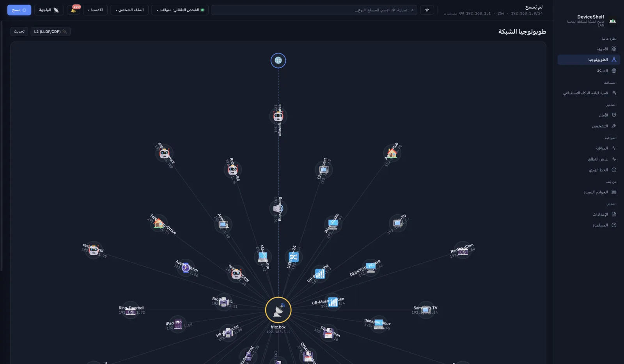Open المراقبة monitoring page
The image size is (624, 364).
pos(589,148)
